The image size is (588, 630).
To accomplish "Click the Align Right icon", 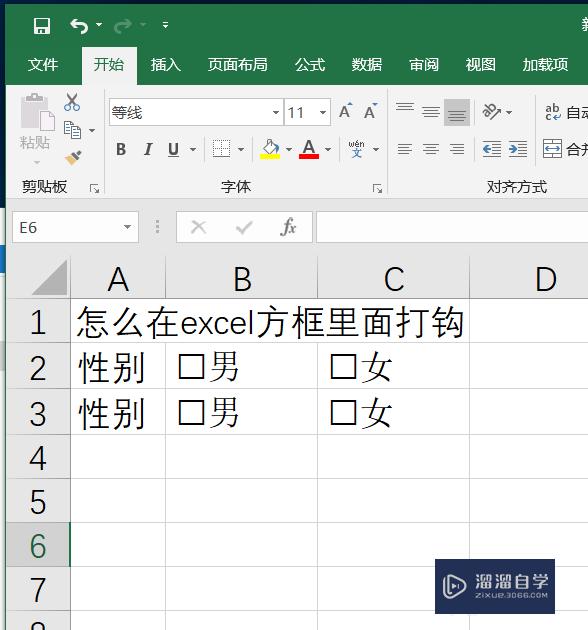I will (x=457, y=149).
